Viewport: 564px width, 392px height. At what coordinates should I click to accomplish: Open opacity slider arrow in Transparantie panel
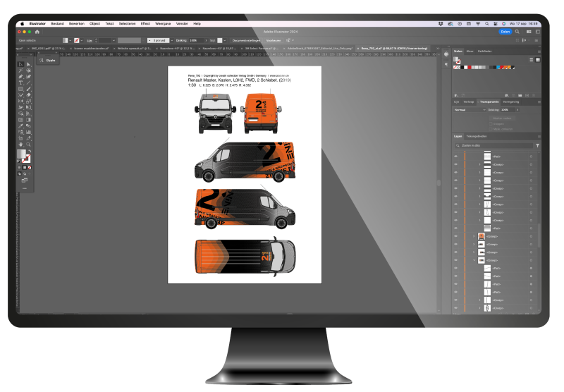coord(517,110)
